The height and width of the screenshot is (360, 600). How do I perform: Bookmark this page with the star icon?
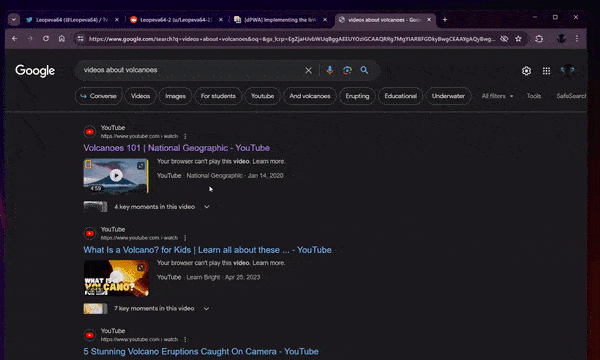pyautogui.click(x=518, y=39)
